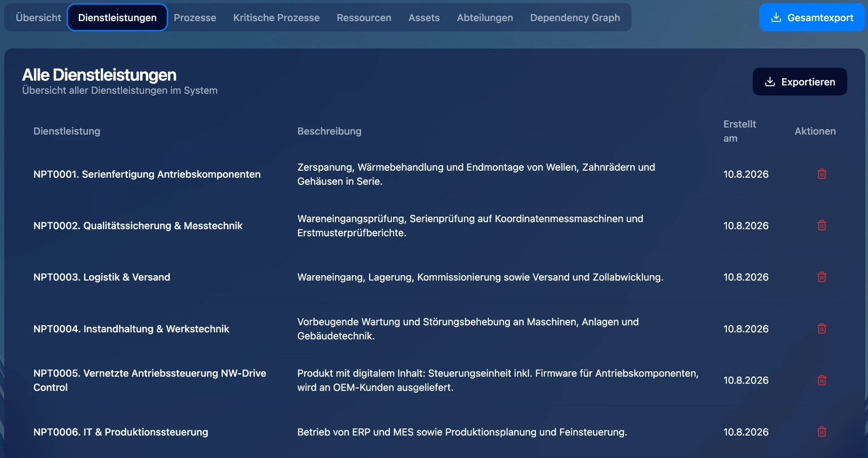Click trash icon for NPT0006 IT & Produktionssteuerung

(x=822, y=432)
